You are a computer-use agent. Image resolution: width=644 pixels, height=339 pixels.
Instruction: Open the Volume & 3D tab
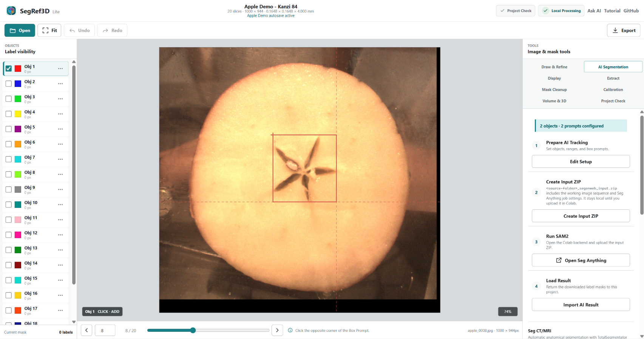point(554,101)
